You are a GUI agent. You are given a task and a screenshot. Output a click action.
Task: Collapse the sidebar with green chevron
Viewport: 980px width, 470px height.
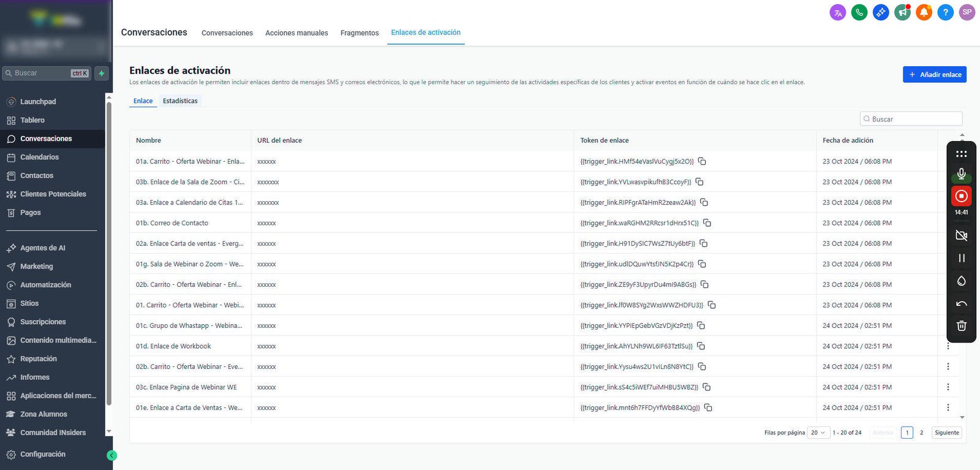pos(111,455)
